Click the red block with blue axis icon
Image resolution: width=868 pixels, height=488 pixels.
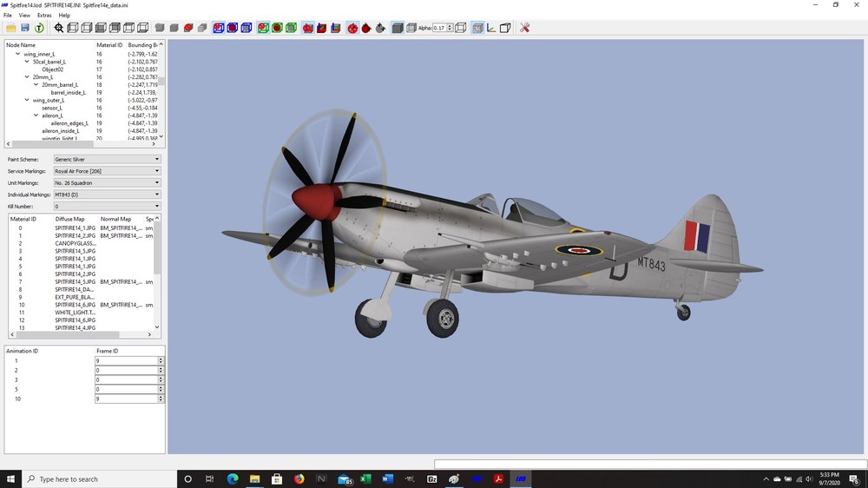pyautogui.click(x=322, y=28)
